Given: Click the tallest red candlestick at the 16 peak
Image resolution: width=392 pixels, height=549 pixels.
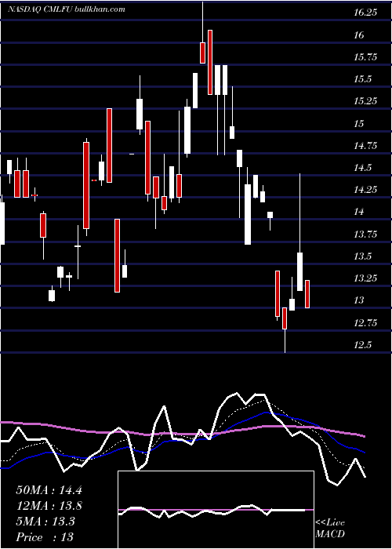Looking at the screenshot, I should pos(210,62).
